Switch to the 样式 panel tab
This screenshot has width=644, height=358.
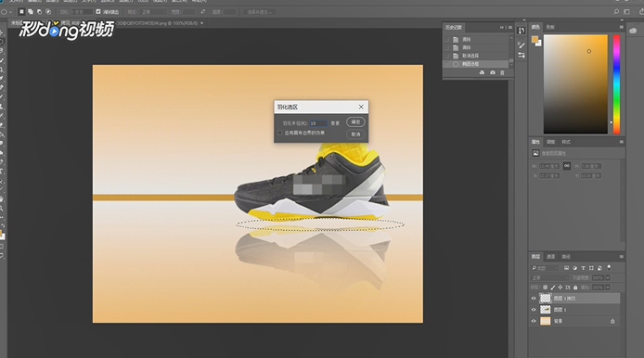[566, 142]
